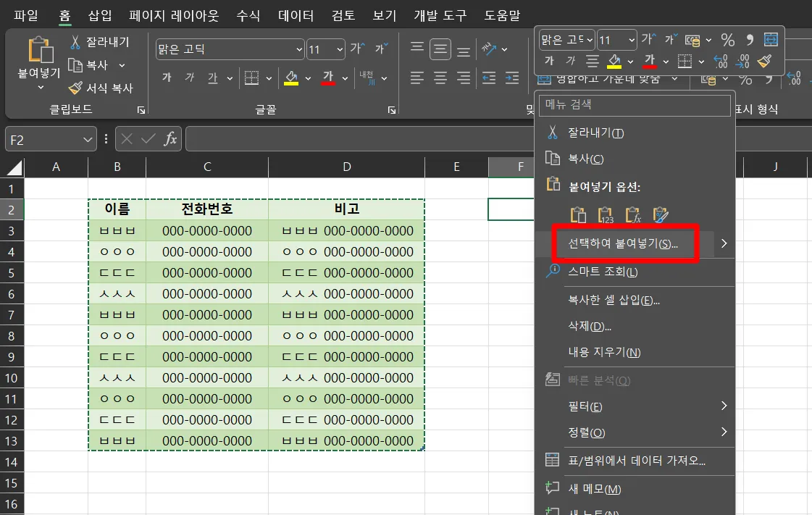Click the Insert Function fx icon
Image resolution: width=812 pixels, height=515 pixels.
[x=170, y=139]
